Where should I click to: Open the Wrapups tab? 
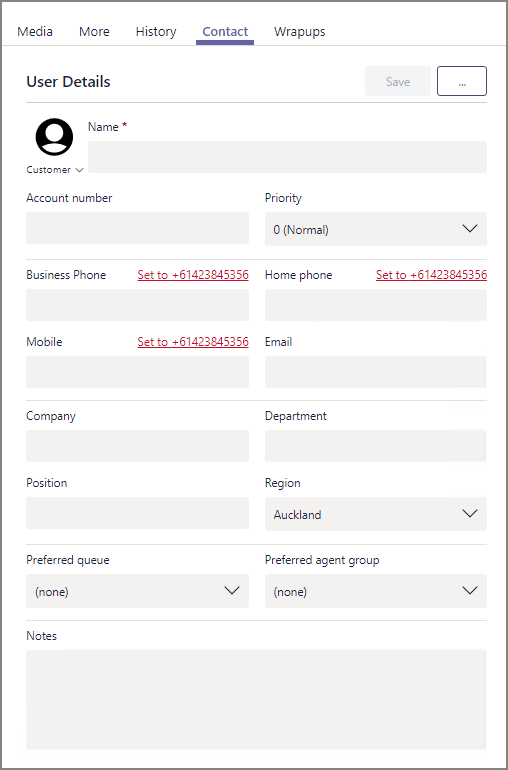coord(300,32)
